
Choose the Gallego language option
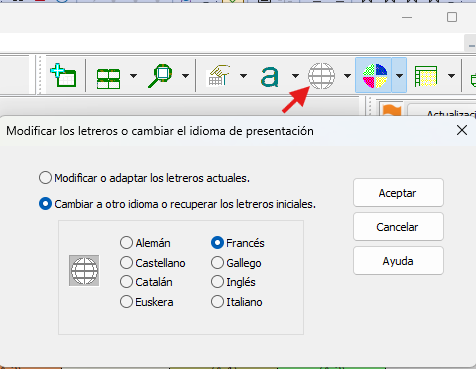(236, 263)
